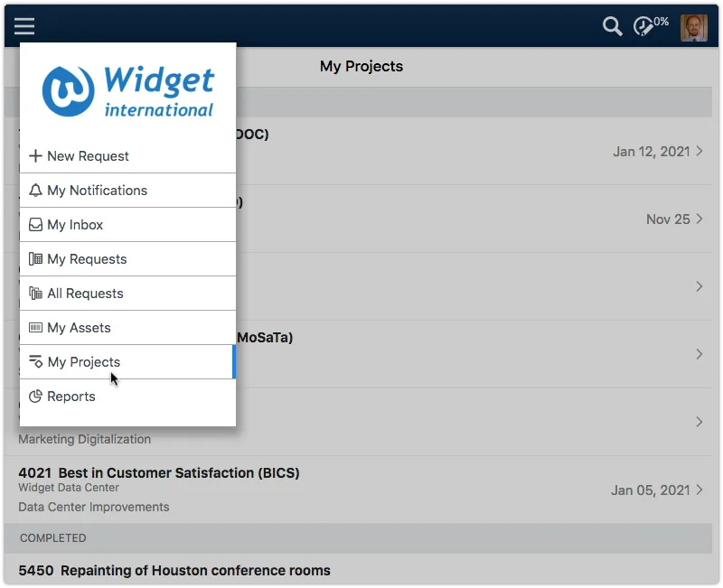723x588 pixels.
Task: Toggle the navigation hamburger menu
Action: click(x=24, y=25)
